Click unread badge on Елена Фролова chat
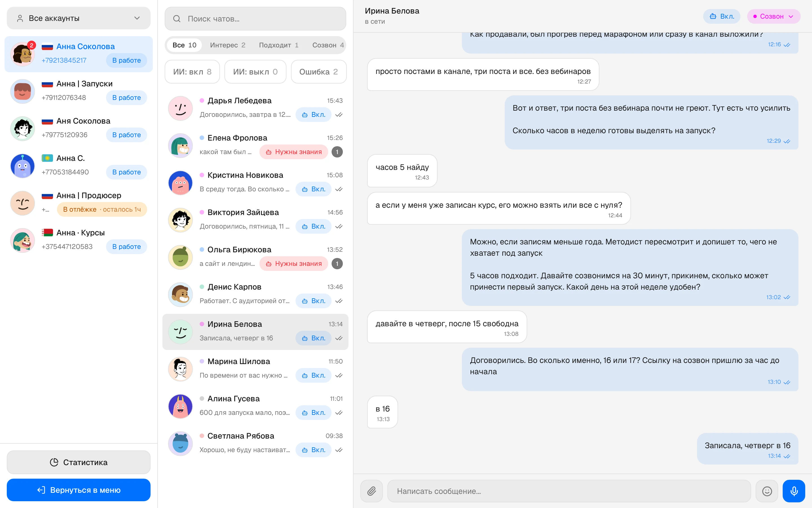Viewport: 812px width, 508px height. click(x=337, y=152)
